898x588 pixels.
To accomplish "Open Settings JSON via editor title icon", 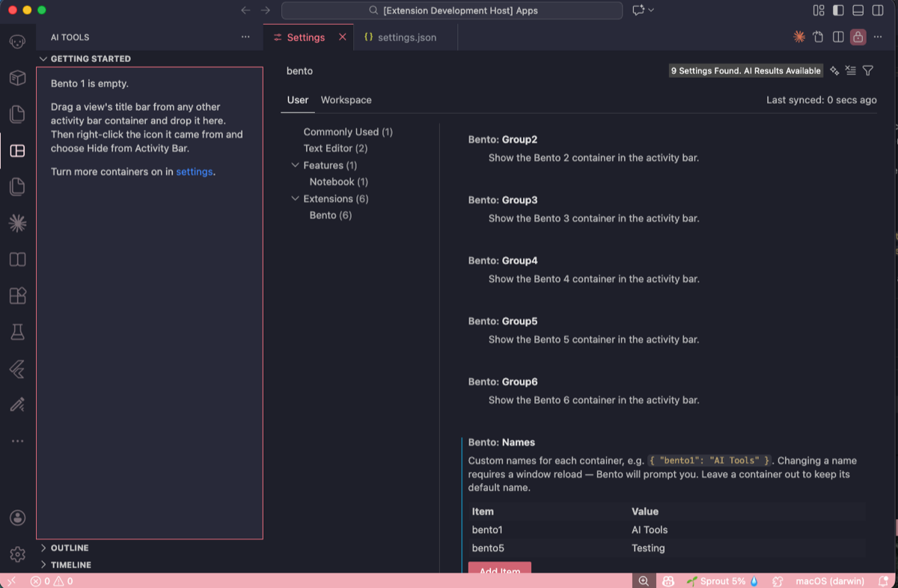I will pos(819,37).
